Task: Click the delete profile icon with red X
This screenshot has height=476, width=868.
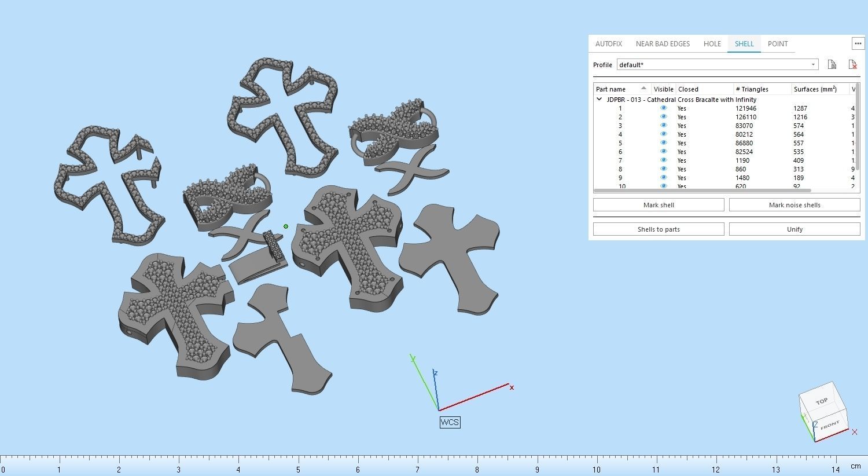Action: point(852,64)
